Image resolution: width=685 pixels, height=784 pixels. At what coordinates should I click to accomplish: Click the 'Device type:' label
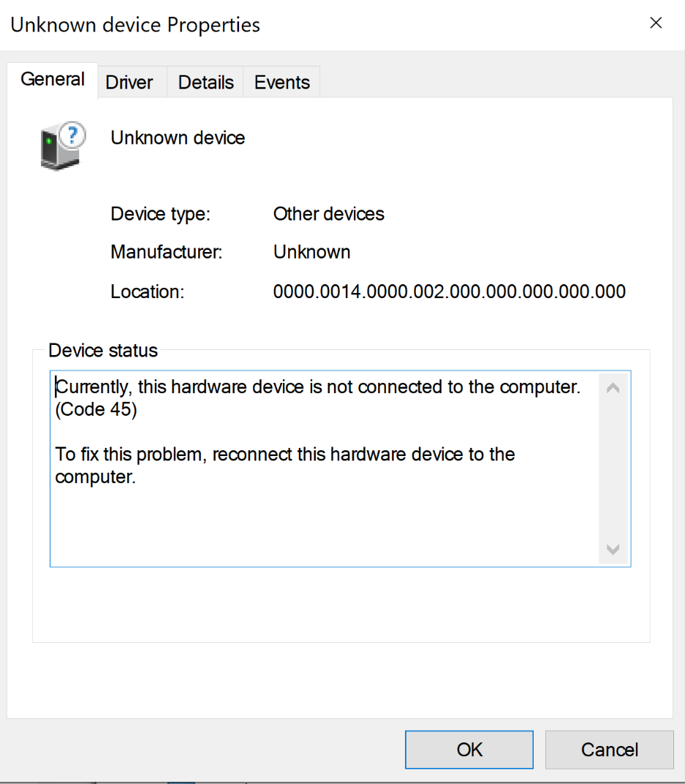(160, 215)
